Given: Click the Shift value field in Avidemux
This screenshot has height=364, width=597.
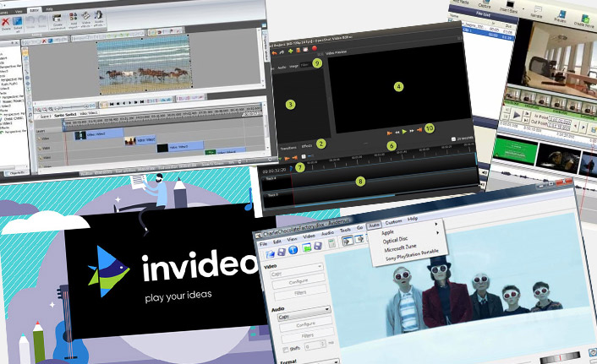Looking at the screenshot, I should click(314, 346).
